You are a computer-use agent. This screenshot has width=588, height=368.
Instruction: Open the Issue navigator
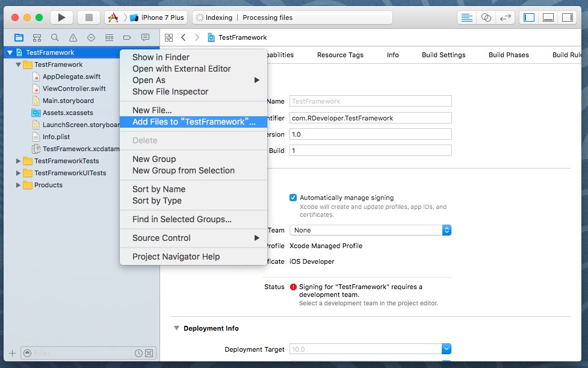(73, 37)
